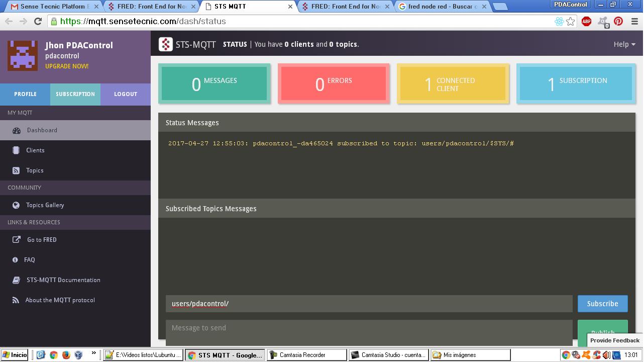Expand the quick launch overflow chevron
Viewport: 644px width, 362px height.
coord(93,354)
